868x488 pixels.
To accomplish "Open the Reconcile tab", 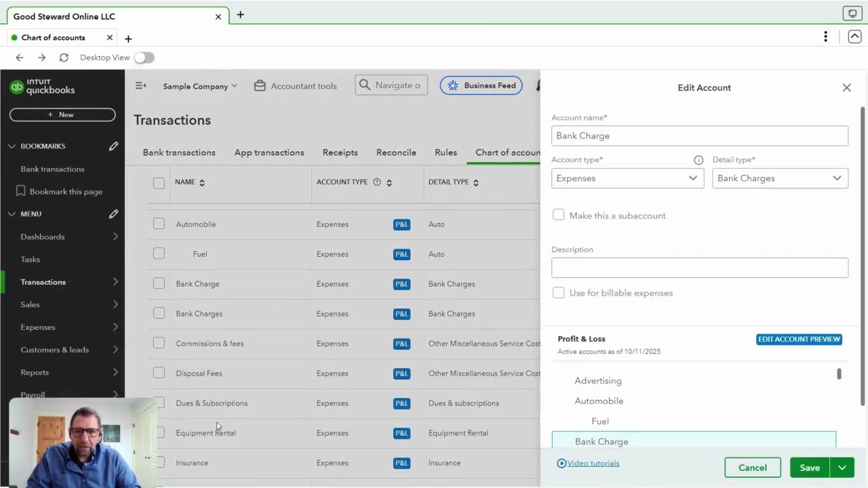I will point(396,152).
